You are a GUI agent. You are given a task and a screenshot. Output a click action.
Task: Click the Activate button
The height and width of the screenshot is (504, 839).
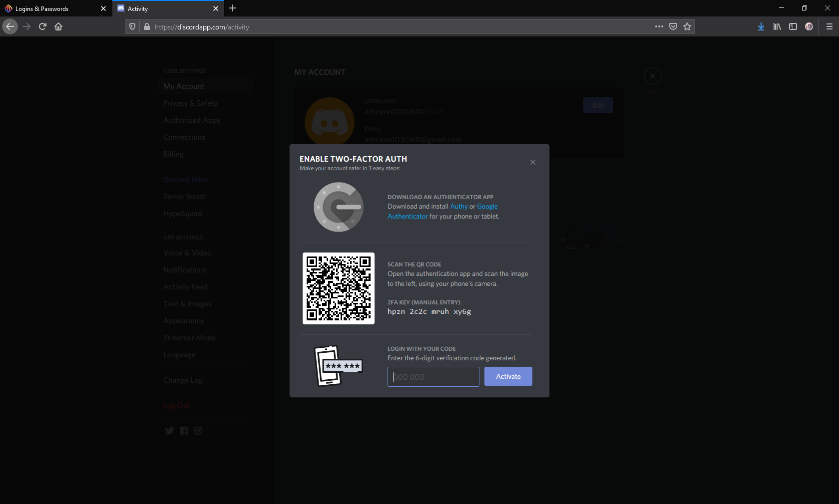pos(508,376)
